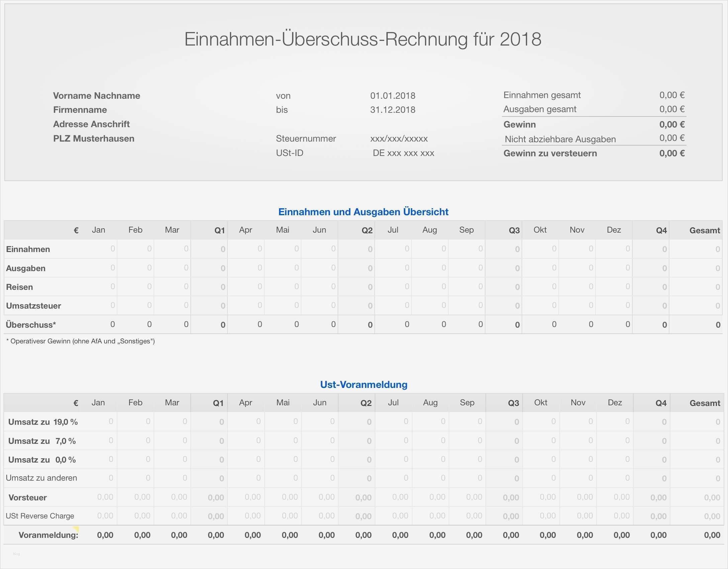728x569 pixels.
Task: Select the Einnahmen row label
Action: [27, 249]
